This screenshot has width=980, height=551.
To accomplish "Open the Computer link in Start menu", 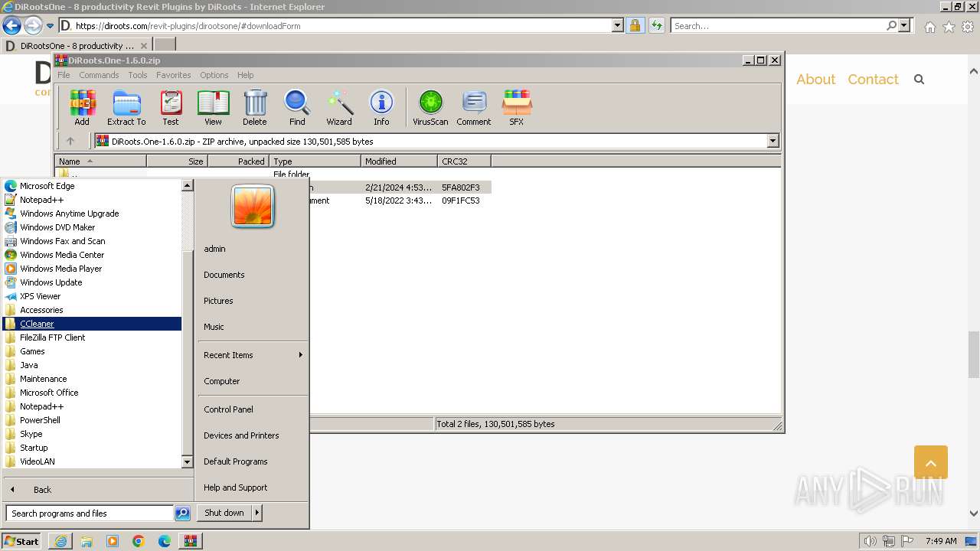I will [x=222, y=381].
